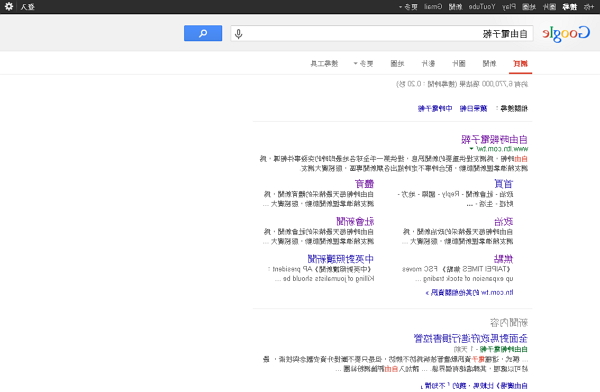Open the 體育 sitelink
The width and height of the screenshot is (600, 392).
click(x=364, y=184)
